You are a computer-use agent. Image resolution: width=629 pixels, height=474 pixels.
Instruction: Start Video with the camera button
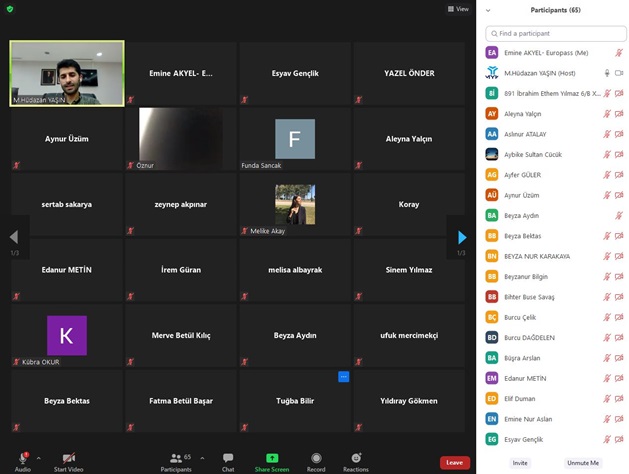[x=69, y=462]
